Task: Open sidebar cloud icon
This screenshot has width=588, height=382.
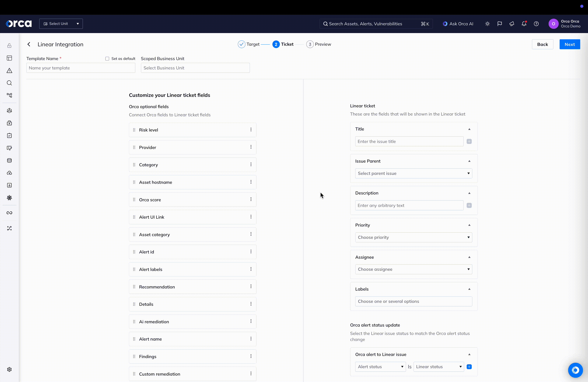Action: point(9,173)
